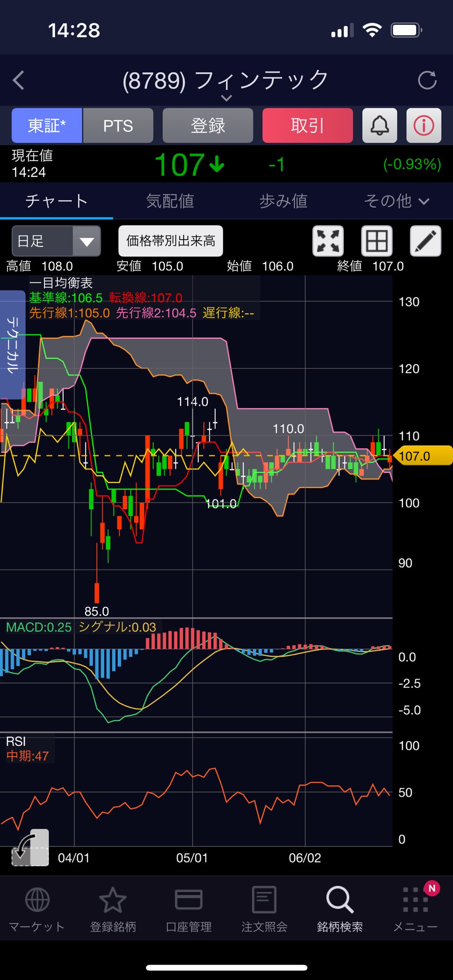Open the 日足 timeframe dropdown

[56, 241]
